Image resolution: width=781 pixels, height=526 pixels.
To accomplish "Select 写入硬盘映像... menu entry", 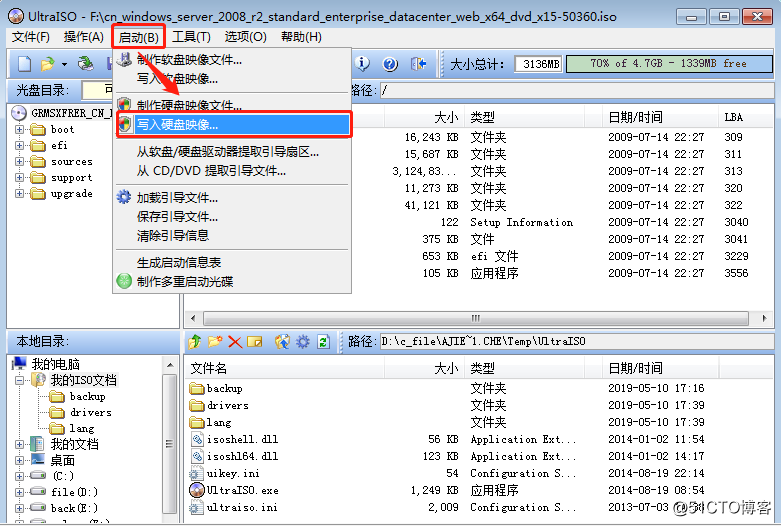I will click(233, 125).
